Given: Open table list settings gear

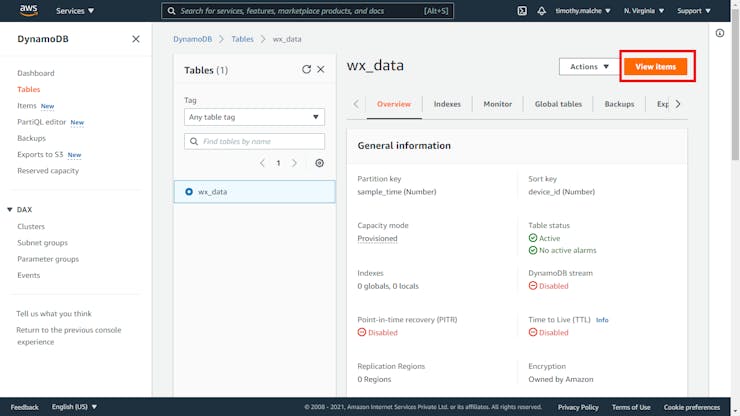Looking at the screenshot, I should (x=319, y=163).
